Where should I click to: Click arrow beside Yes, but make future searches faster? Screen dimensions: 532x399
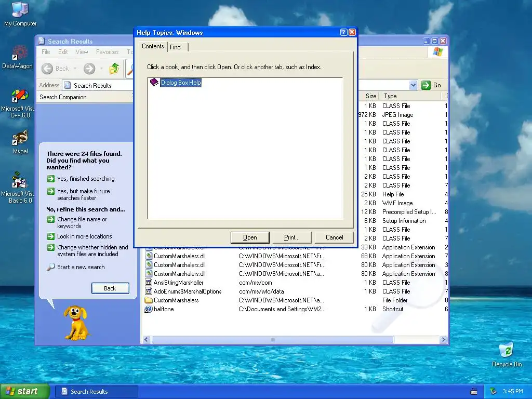pos(51,191)
